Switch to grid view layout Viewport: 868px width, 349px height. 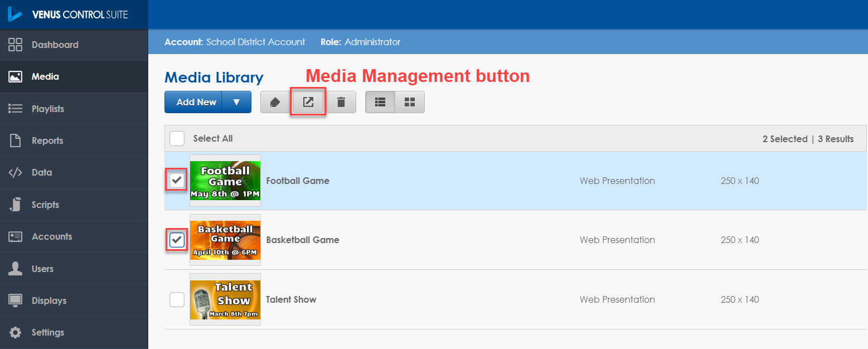point(409,102)
